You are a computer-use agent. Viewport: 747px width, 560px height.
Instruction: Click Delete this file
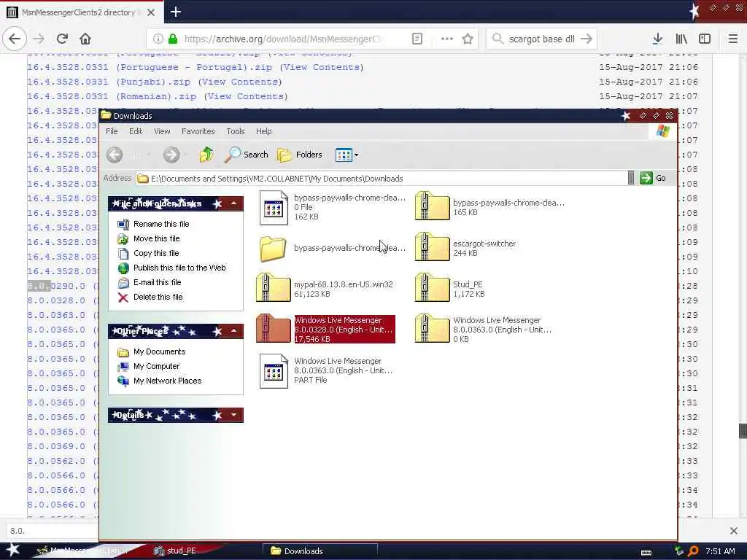[158, 297]
